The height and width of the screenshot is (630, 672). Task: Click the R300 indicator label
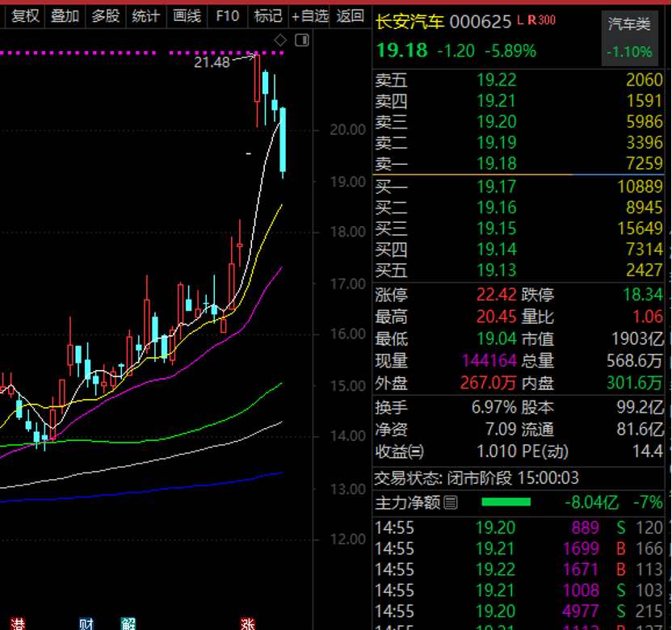pyautogui.click(x=541, y=20)
